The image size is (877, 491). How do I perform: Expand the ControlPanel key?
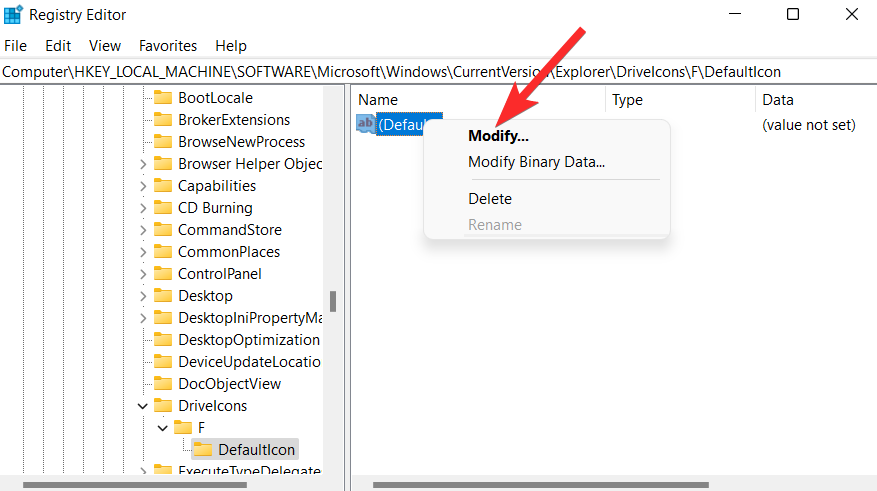click(143, 274)
